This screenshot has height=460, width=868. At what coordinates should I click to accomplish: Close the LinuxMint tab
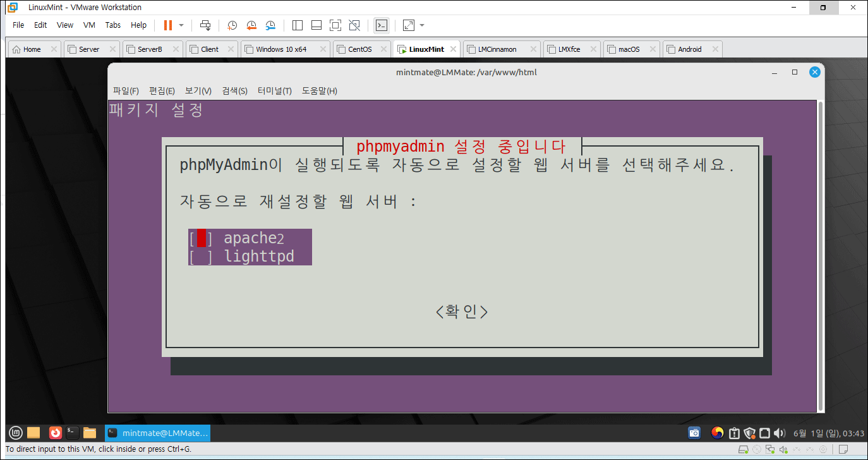(453, 49)
